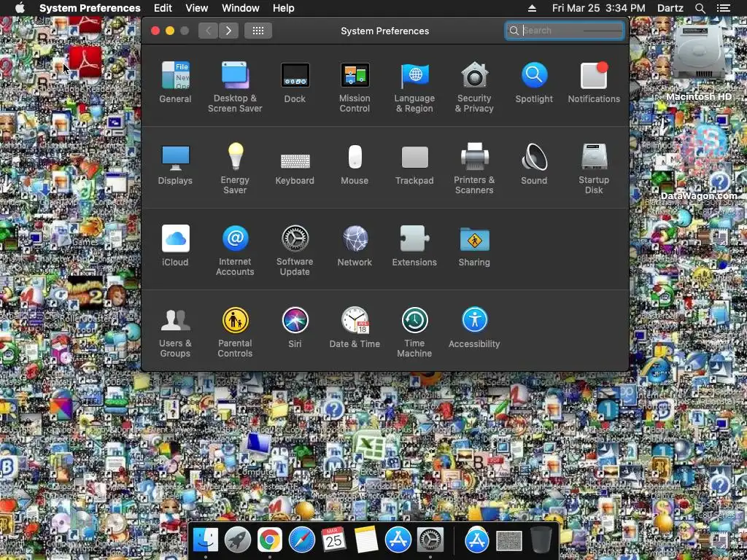
Task: Open Accessibility preferences
Action: tap(474, 327)
